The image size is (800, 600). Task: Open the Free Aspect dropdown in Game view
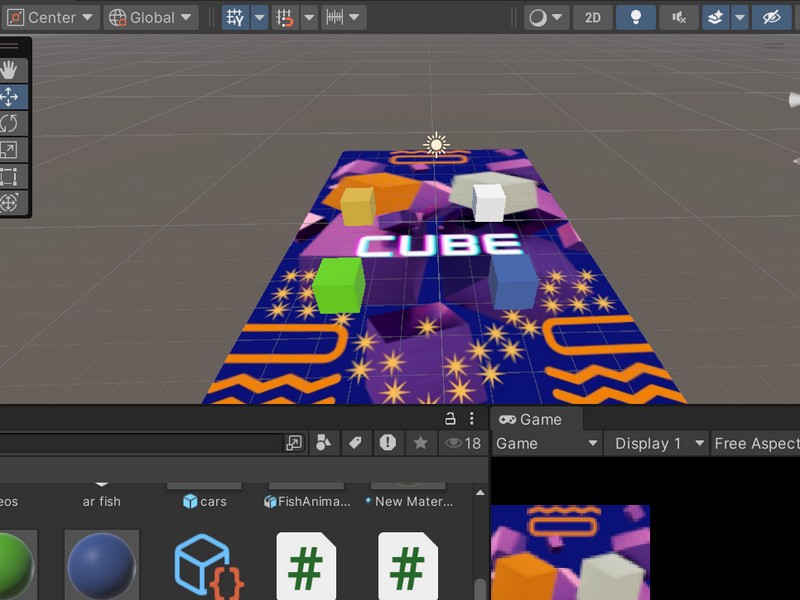click(757, 443)
